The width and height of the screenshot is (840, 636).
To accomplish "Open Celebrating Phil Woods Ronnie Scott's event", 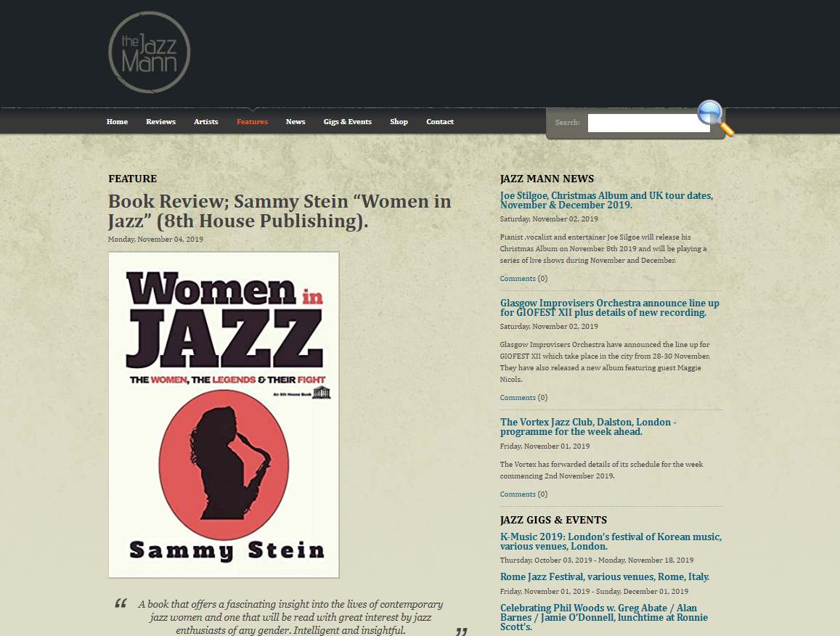I will tap(604, 617).
